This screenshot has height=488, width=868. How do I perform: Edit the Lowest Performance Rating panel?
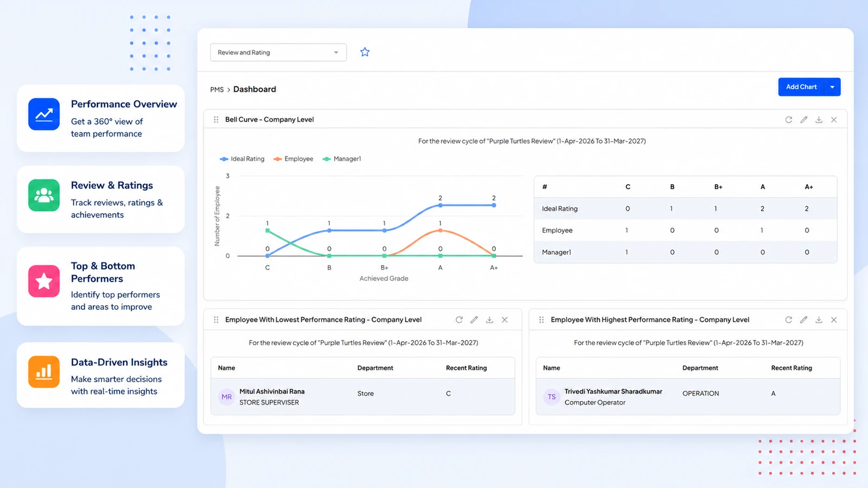pyautogui.click(x=474, y=320)
